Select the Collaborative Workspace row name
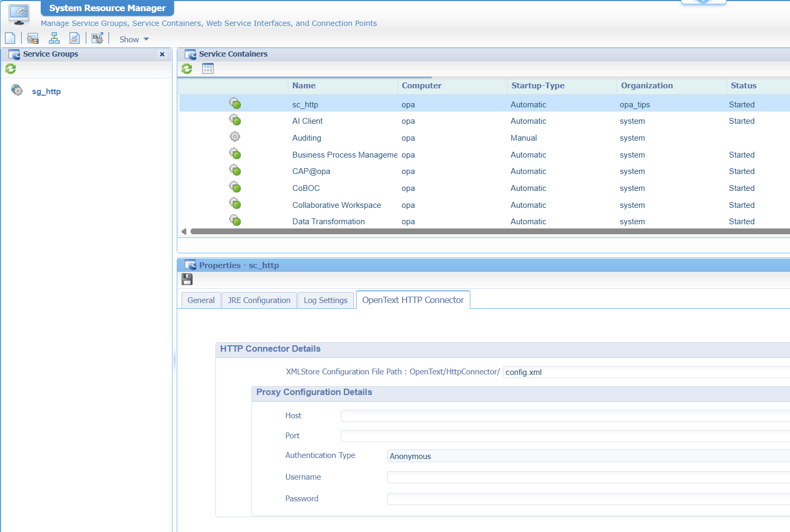The width and height of the screenshot is (790, 532). click(337, 205)
